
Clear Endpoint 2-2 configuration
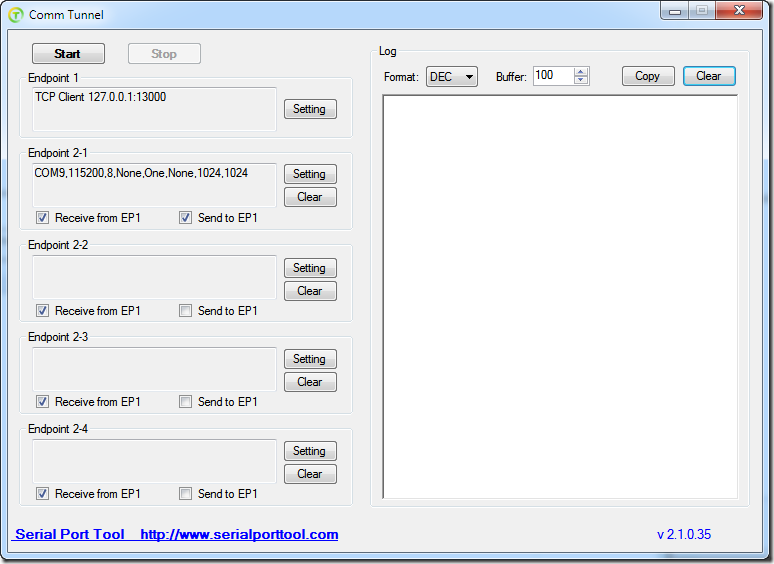(310, 291)
